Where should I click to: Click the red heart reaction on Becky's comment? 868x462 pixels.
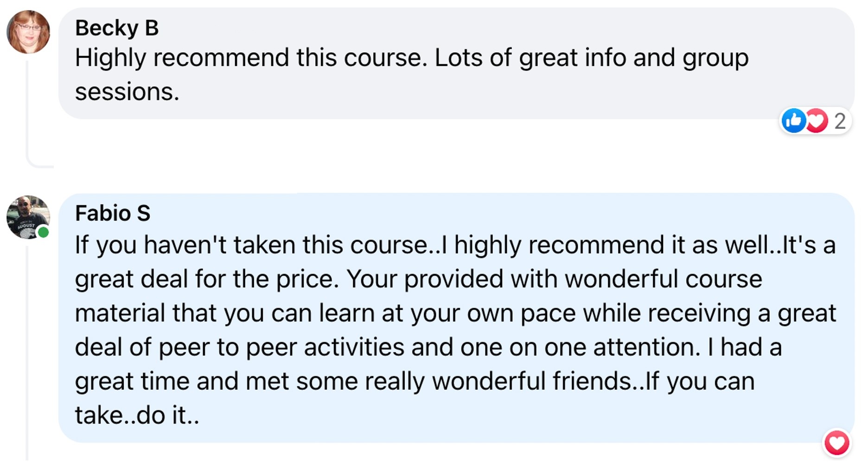pos(817,121)
